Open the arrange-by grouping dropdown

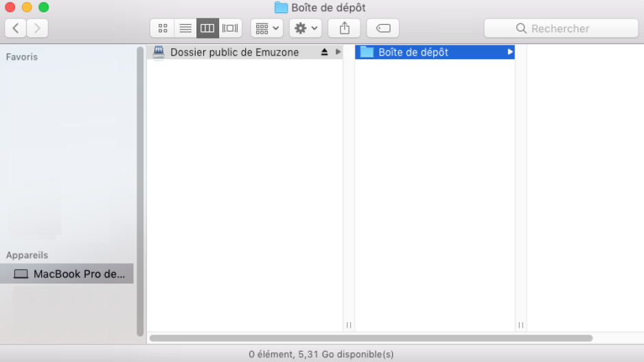[267, 28]
